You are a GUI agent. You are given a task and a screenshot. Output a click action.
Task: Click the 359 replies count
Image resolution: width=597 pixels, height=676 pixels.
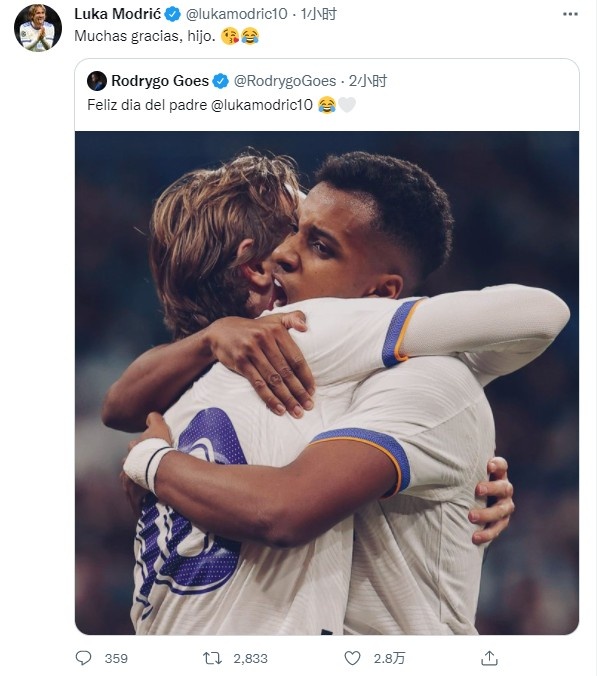(116, 658)
